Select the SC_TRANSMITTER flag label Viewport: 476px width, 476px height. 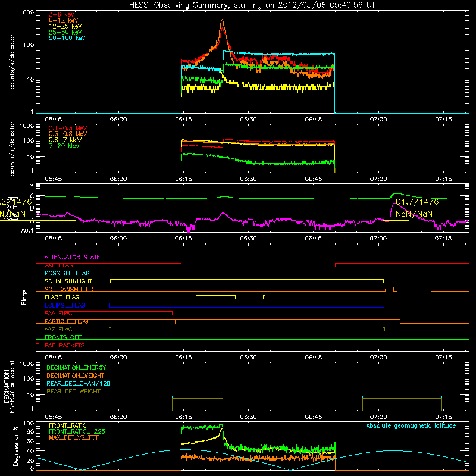[69, 289]
